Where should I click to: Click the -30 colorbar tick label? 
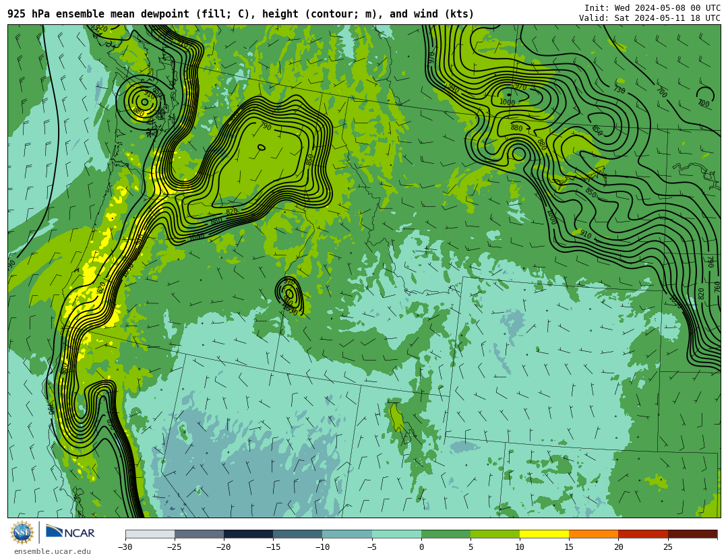click(125, 547)
